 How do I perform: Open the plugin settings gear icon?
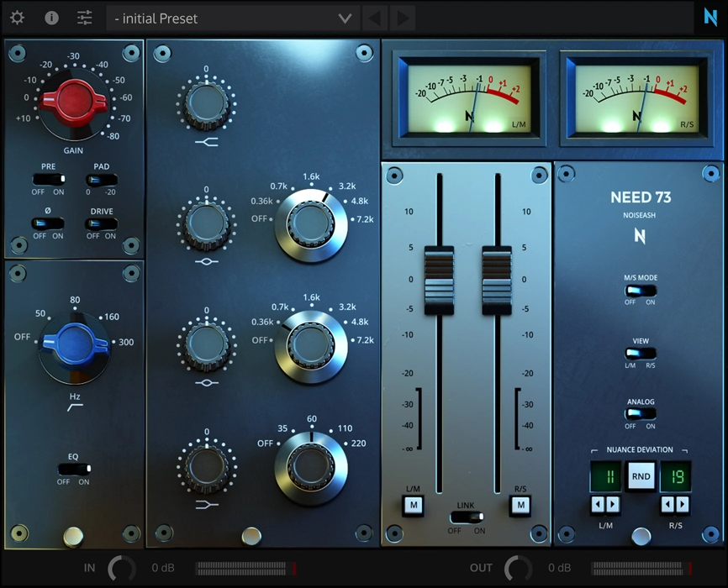(x=18, y=18)
